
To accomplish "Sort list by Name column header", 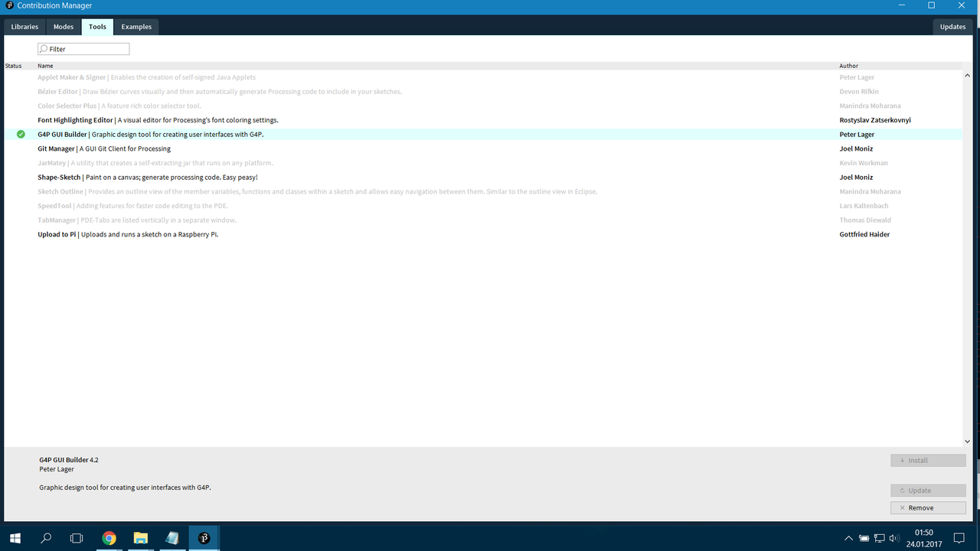I will 45,66.
